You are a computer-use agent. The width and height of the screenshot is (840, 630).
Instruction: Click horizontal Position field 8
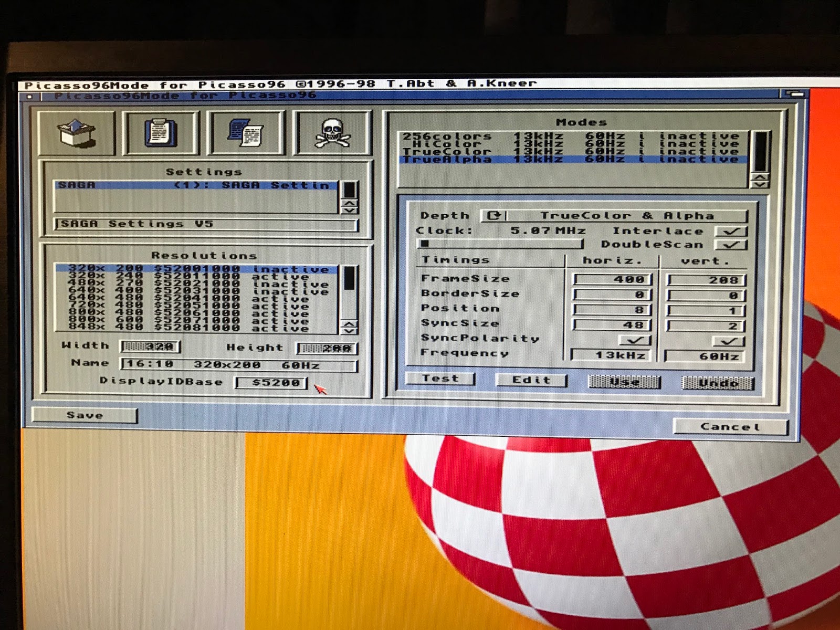[x=612, y=310]
